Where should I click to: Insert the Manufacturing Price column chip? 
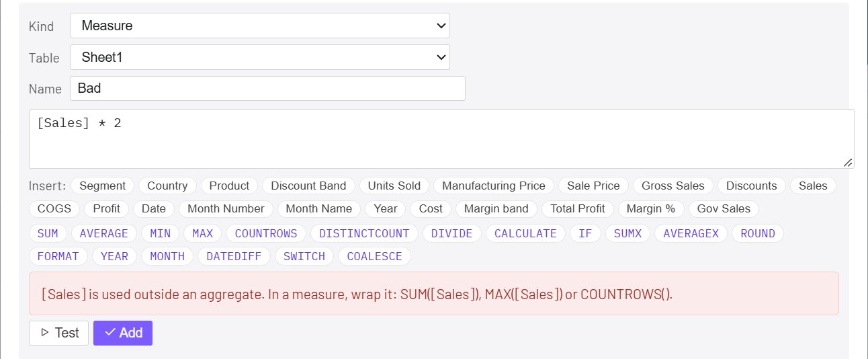click(494, 186)
